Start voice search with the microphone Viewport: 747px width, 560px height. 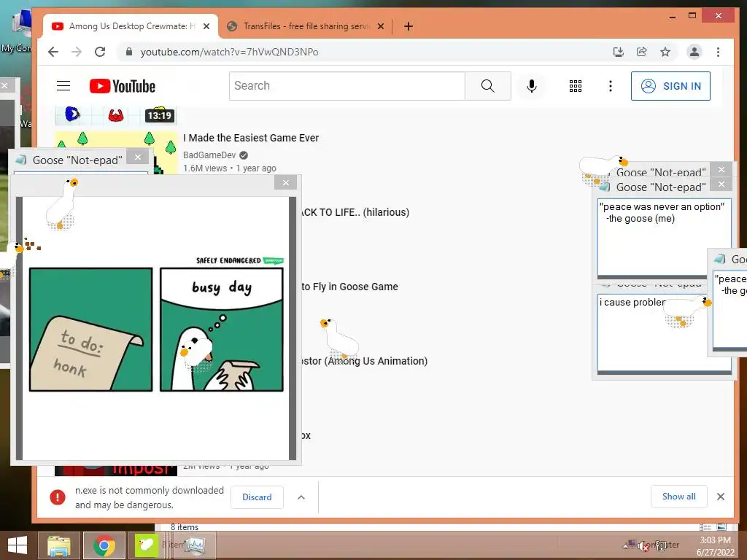coord(532,86)
